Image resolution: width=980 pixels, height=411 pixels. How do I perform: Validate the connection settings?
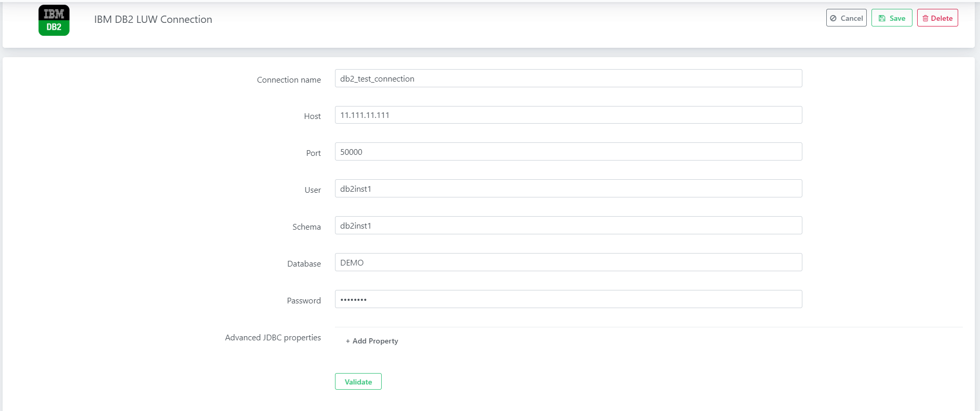point(358,381)
